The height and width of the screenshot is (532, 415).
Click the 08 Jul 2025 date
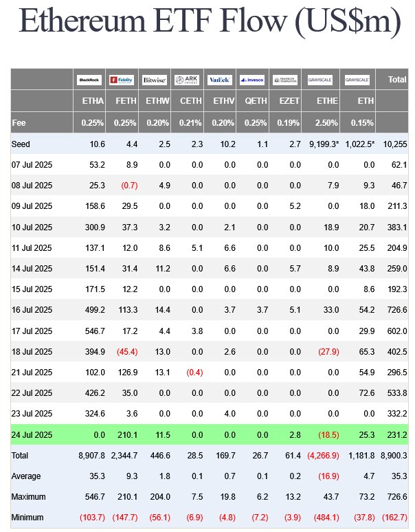point(32,186)
